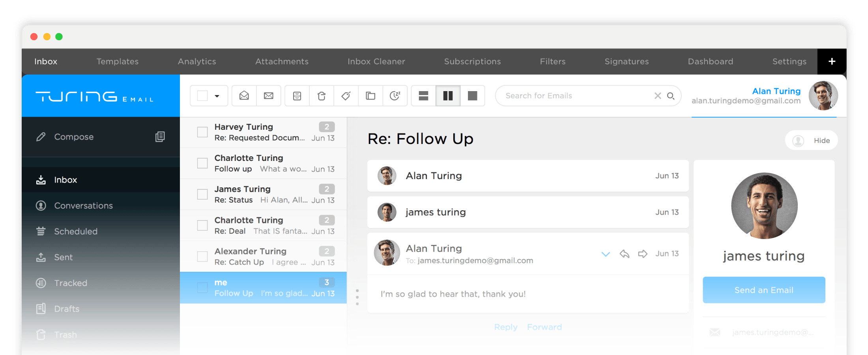Click the Send an Email button

point(764,290)
